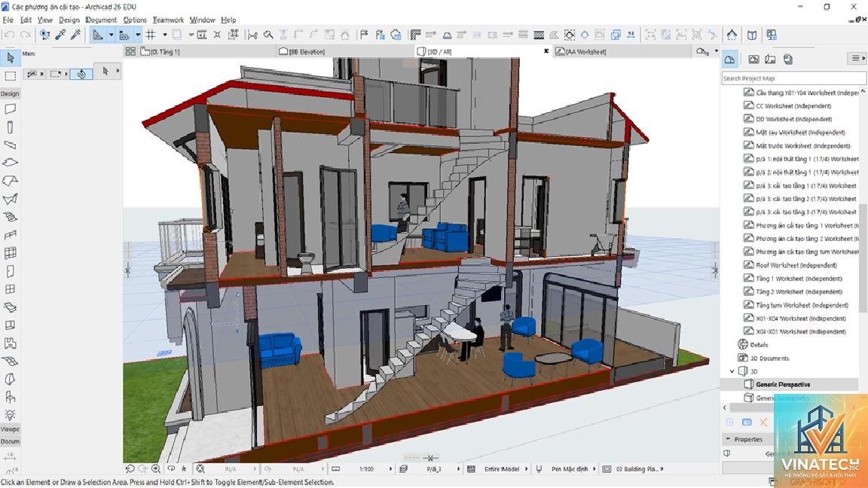
Task: Choose the Wall tool in the Design toolbox
Action: tap(10, 109)
